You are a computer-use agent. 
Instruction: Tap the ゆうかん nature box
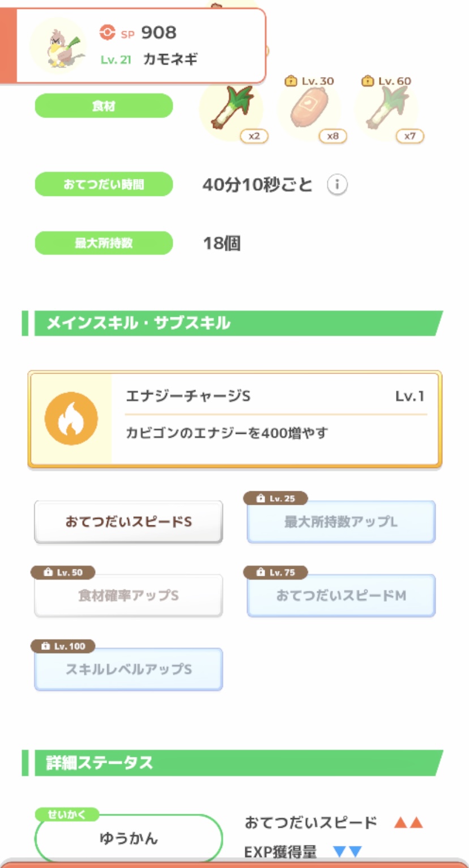point(129,838)
